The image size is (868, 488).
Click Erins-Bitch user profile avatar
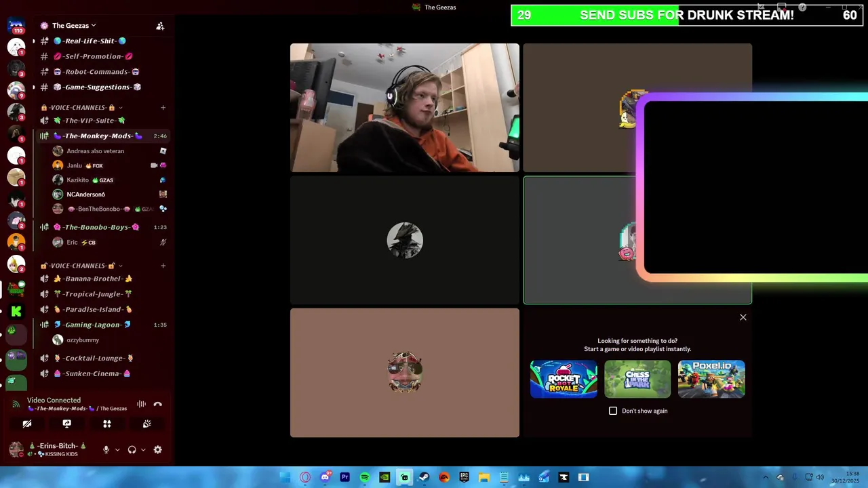click(x=16, y=449)
